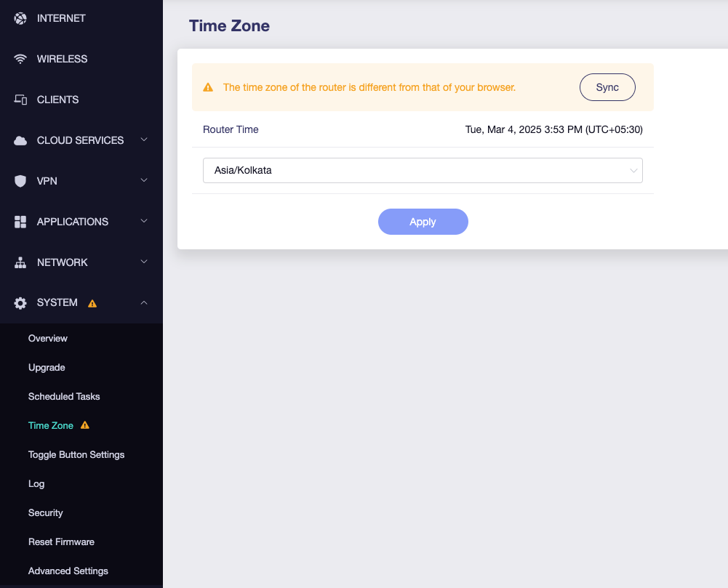Click the Sync button in the banner
This screenshot has height=588, width=728.
[607, 86]
